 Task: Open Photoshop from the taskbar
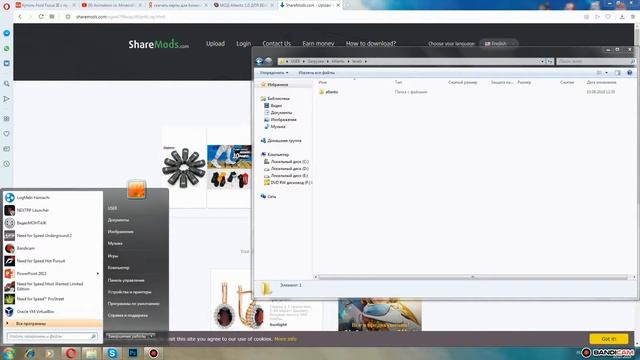[x=133, y=353]
